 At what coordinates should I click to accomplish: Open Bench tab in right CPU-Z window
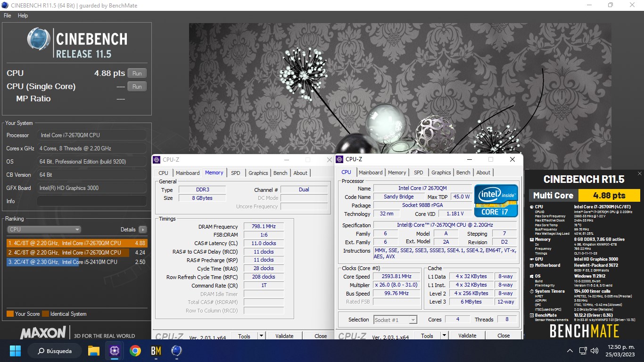point(463,173)
